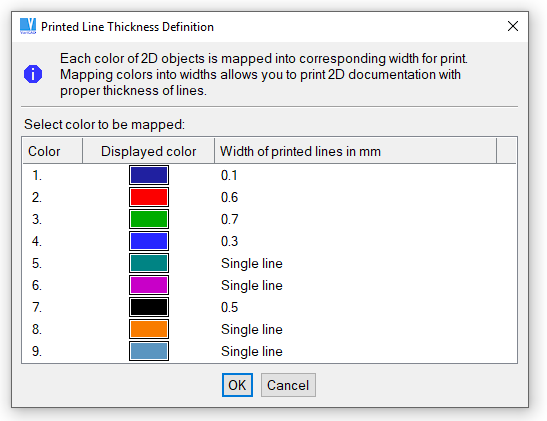Select the teal swatch for color 5
Screen dimensions: 547x421
pyautogui.click(x=149, y=263)
